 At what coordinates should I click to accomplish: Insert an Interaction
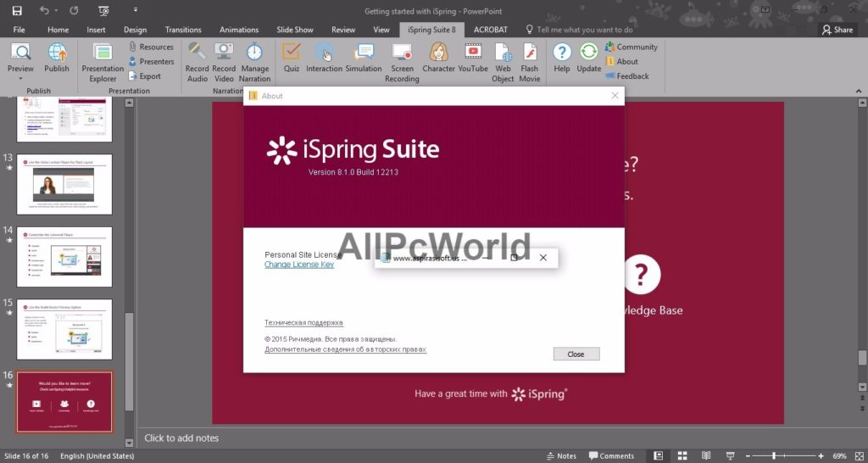[x=324, y=57]
